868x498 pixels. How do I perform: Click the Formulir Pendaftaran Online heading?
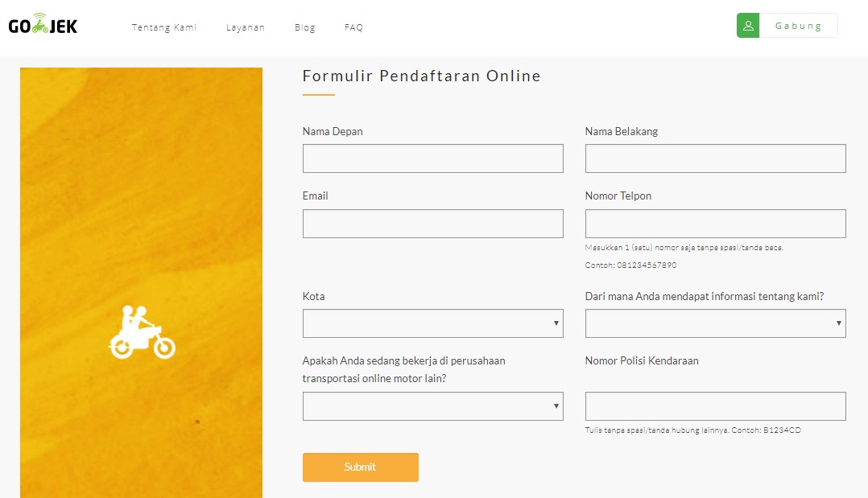[421, 76]
